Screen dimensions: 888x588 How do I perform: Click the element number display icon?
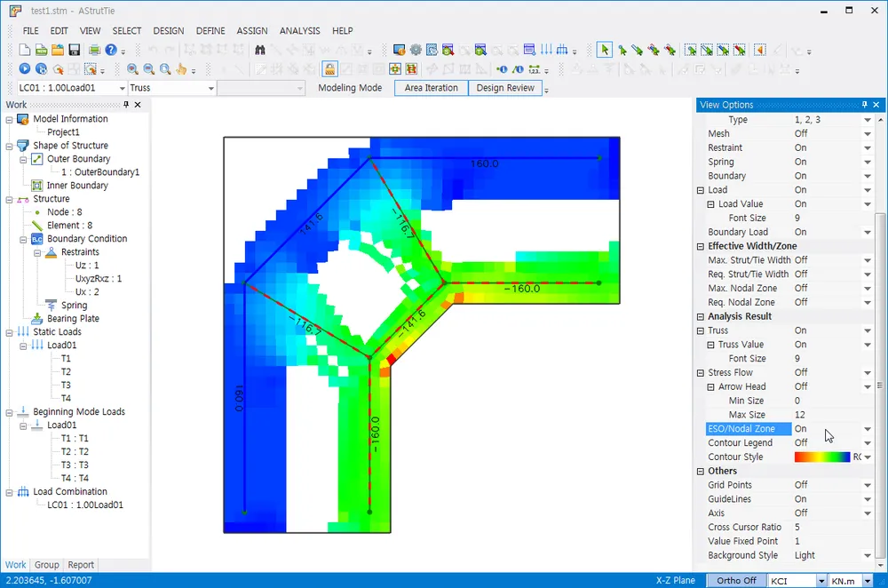(x=518, y=69)
